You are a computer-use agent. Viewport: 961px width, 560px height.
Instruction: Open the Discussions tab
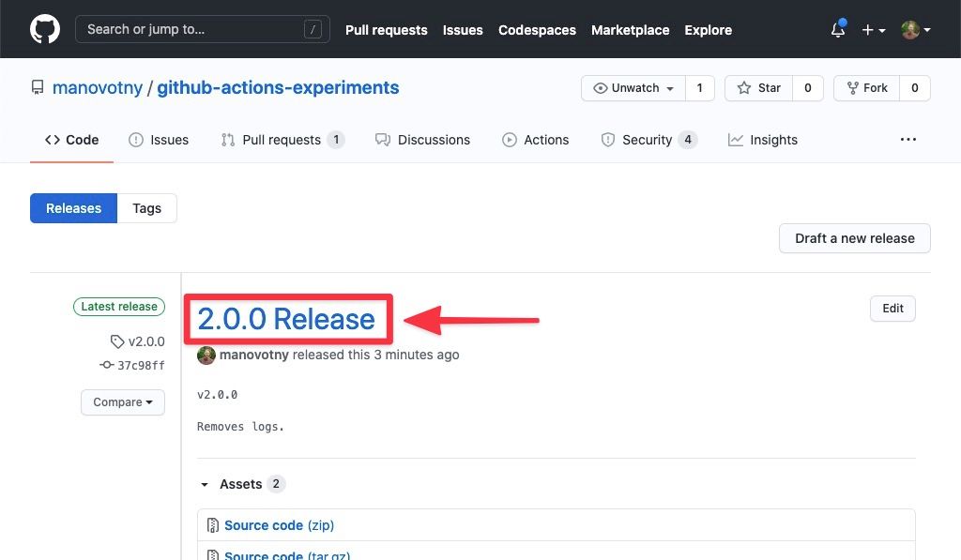click(423, 140)
